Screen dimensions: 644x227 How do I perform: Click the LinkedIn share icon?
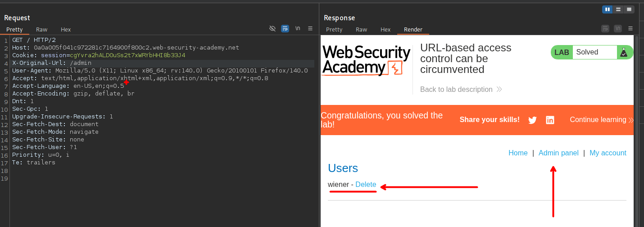pos(550,120)
